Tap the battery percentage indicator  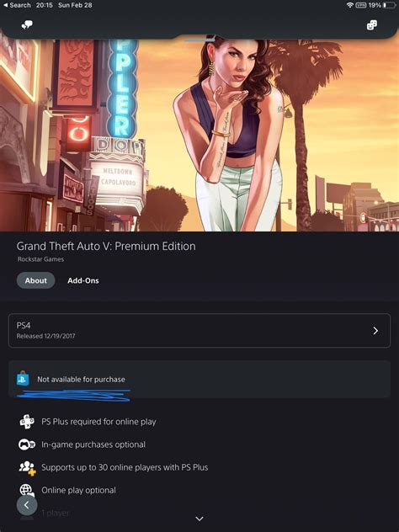[x=375, y=5]
